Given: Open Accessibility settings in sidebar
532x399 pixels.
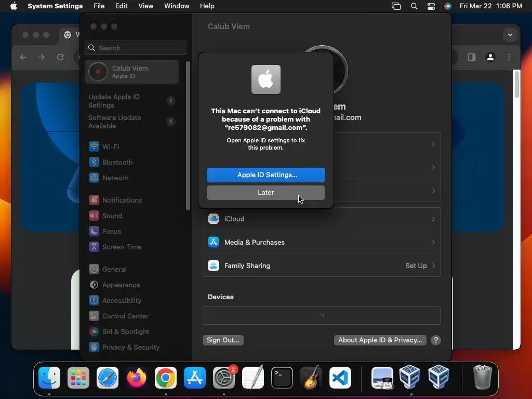Looking at the screenshot, I should click(132, 301).
